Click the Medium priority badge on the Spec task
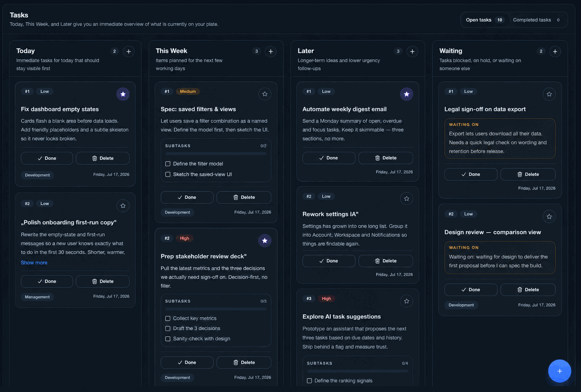 click(188, 91)
